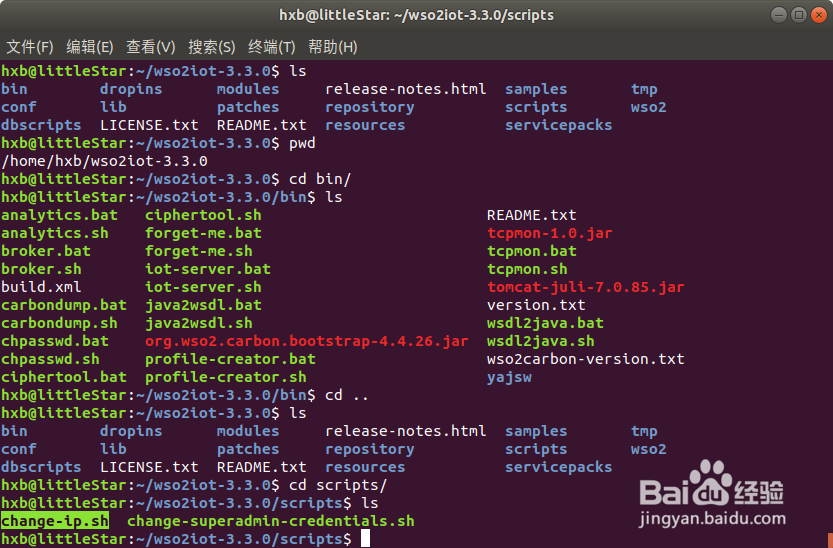Click the broker.bat file name
This screenshot has width=833, height=548.
pos(46,251)
